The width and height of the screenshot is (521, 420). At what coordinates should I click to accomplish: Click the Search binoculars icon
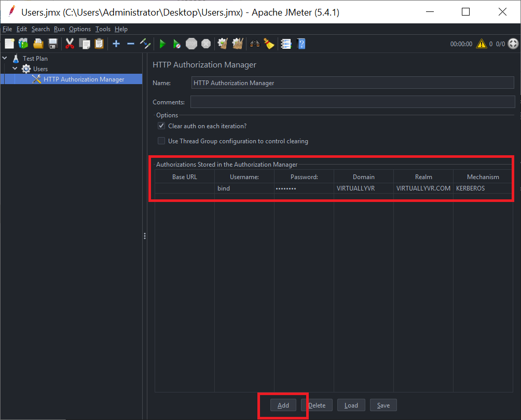tap(254, 44)
